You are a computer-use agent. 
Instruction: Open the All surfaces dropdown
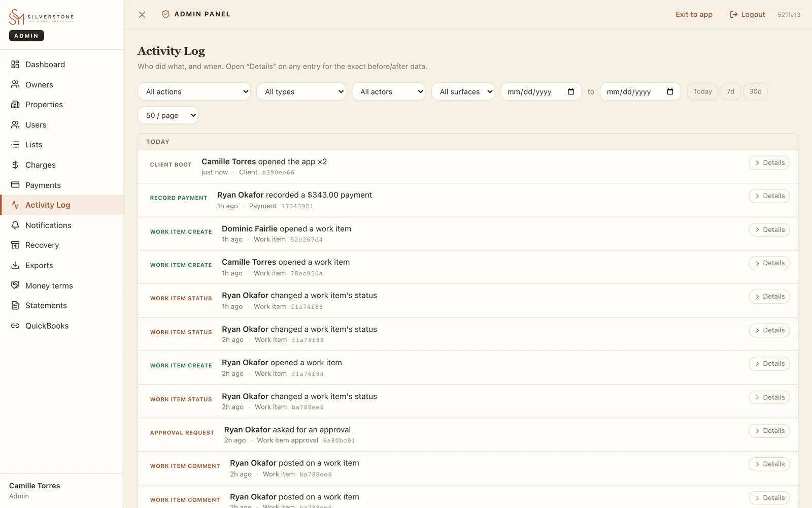pyautogui.click(x=463, y=91)
